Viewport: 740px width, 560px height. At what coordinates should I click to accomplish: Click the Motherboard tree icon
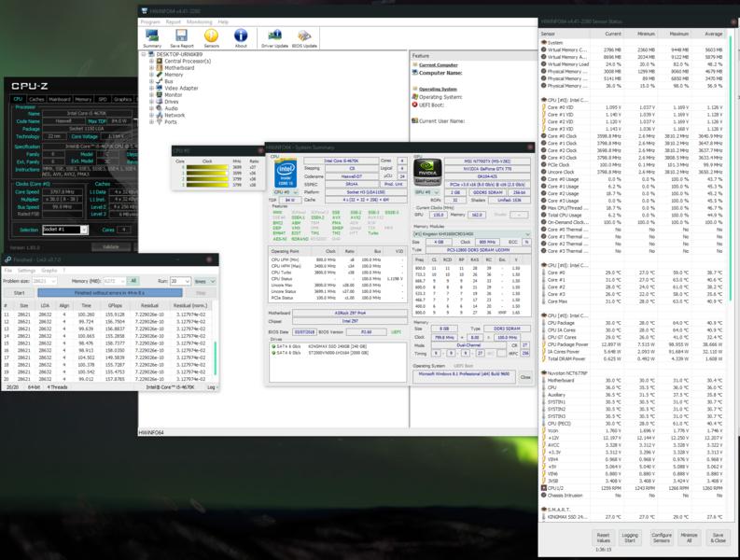[x=160, y=68]
